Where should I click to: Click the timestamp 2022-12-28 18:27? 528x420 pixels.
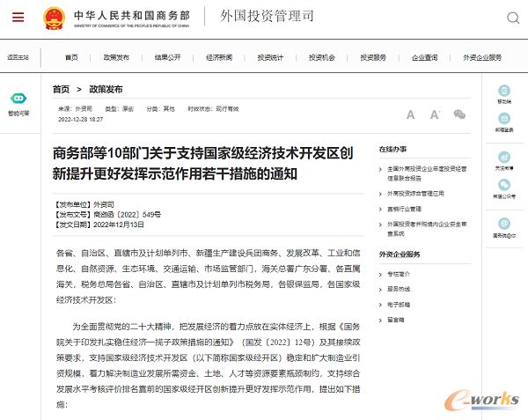pyautogui.click(x=80, y=119)
